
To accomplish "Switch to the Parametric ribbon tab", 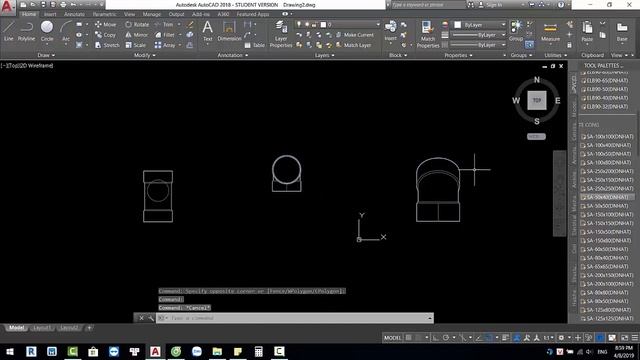I will click(x=104, y=14).
